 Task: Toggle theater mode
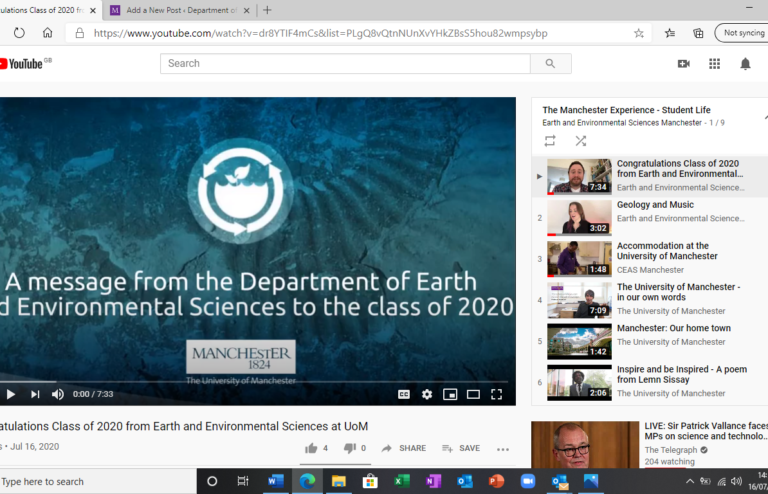[x=473, y=394]
